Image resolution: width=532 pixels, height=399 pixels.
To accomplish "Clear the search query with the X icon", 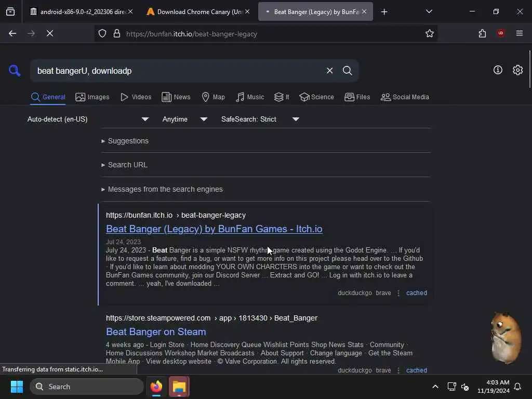I will (x=329, y=71).
